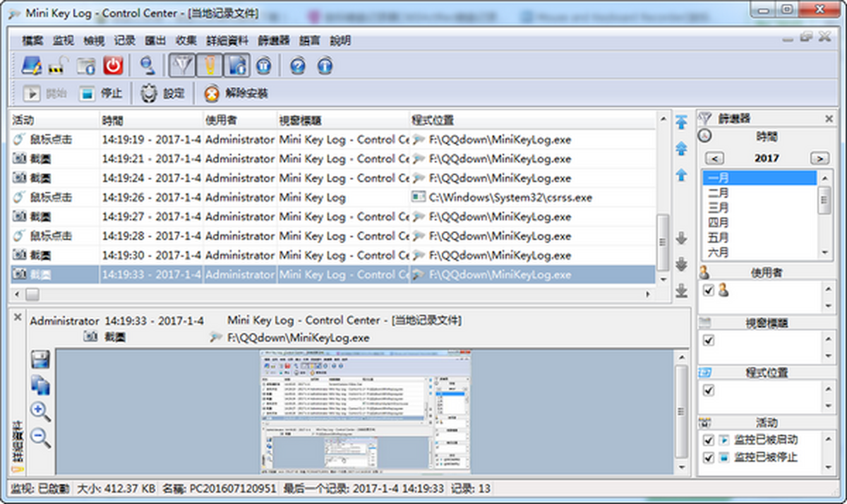Toggle the 使用者 filter checkbox
Image resolution: width=847 pixels, height=504 pixels.
[709, 290]
